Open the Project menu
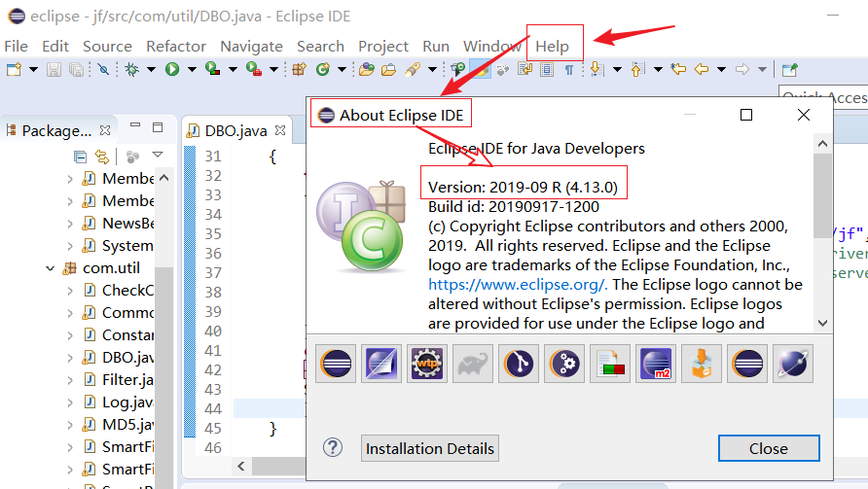This screenshot has width=868, height=489. coord(383,47)
